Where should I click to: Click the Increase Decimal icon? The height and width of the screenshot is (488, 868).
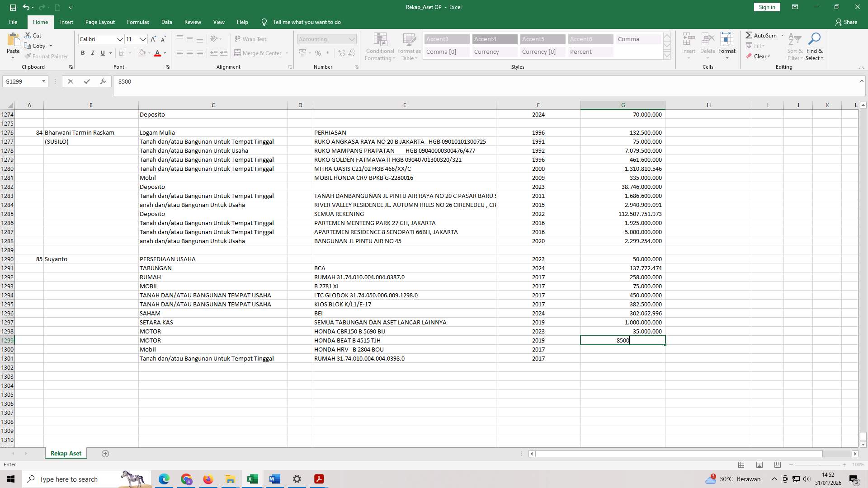click(x=341, y=53)
